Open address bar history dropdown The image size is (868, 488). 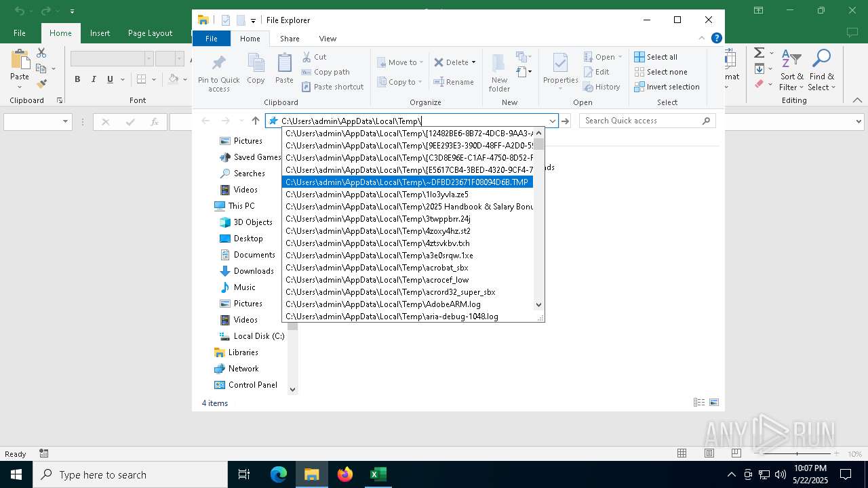click(x=552, y=121)
